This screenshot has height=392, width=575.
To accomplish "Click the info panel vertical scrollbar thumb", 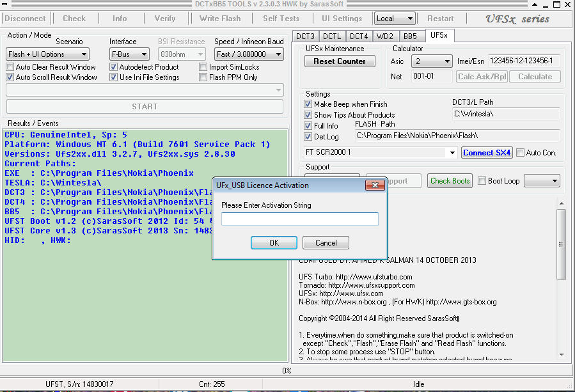I will click(x=561, y=244).
